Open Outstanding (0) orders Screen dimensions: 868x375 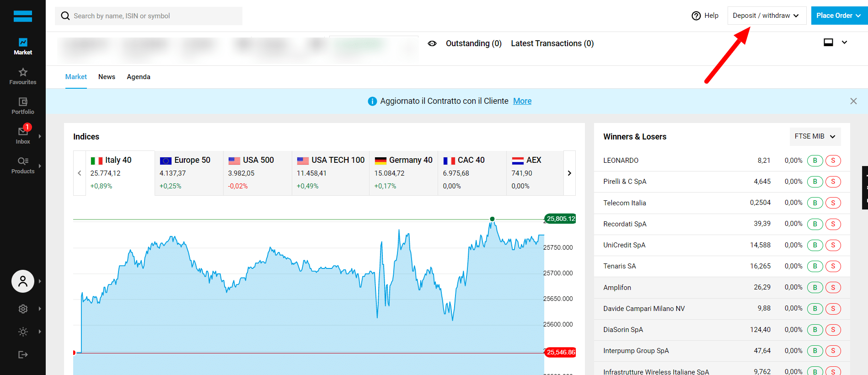pos(474,43)
